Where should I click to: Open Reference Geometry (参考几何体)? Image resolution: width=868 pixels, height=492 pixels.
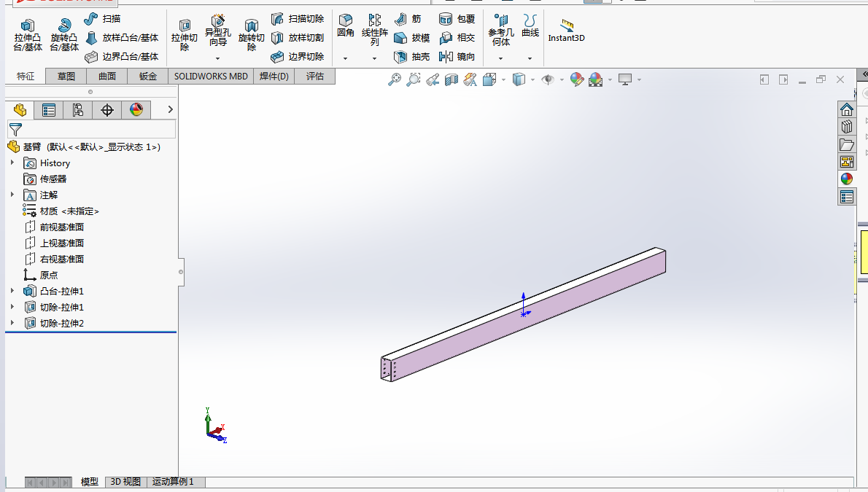[x=501, y=30]
